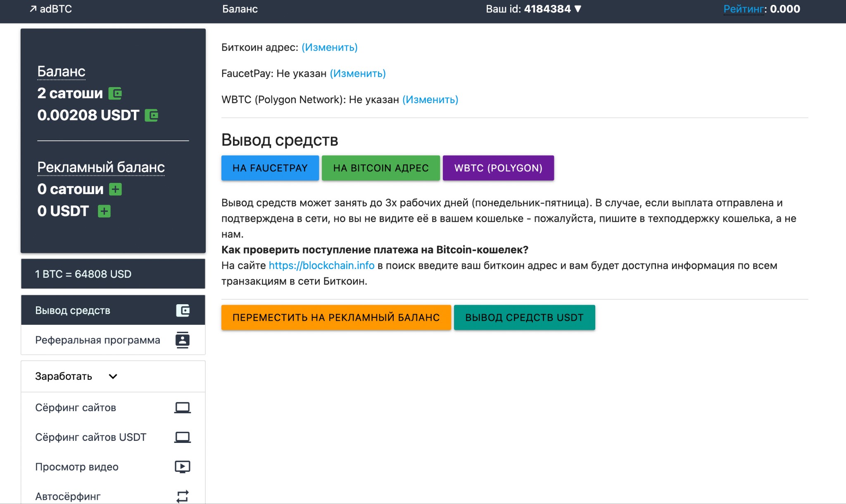Click the play icon for Просмотр видео

182,467
